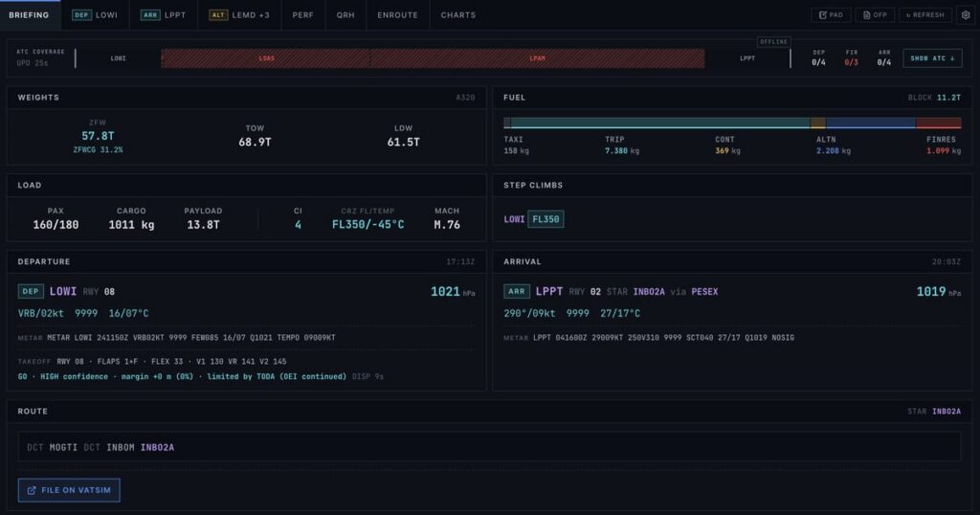Click the LOWI METAR text line
The height and width of the screenshot is (515, 980).
coord(191,338)
